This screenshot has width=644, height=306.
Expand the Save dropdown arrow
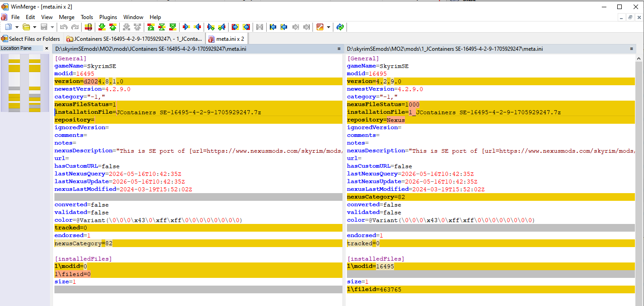click(x=53, y=27)
